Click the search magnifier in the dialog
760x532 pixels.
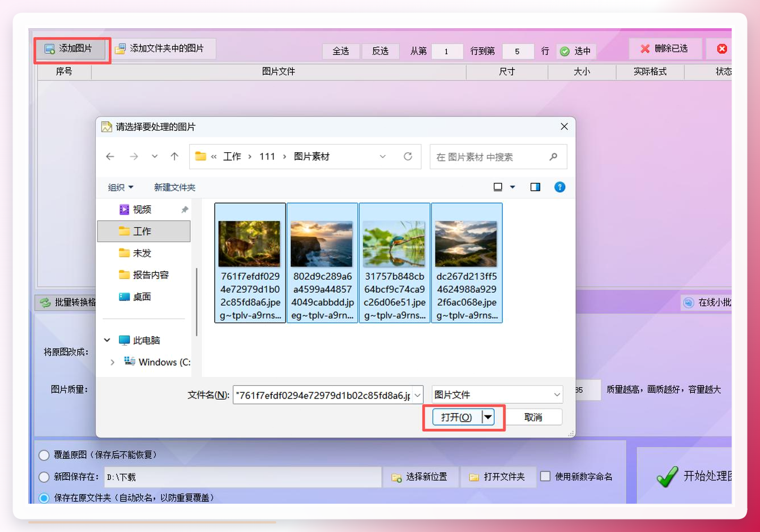coord(553,157)
